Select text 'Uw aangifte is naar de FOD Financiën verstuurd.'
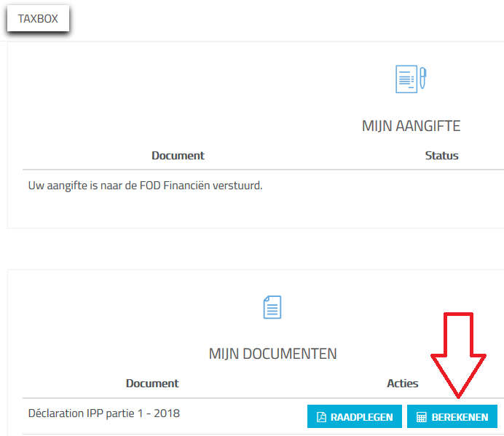 click(x=145, y=186)
